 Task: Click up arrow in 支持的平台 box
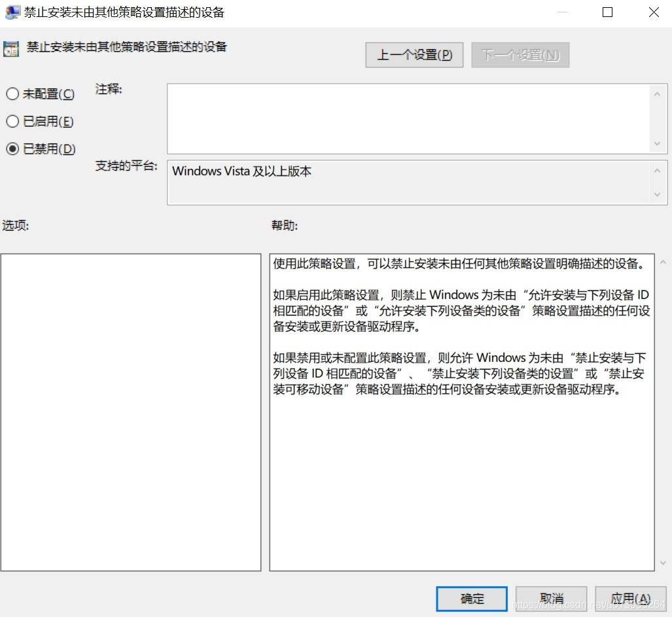(x=657, y=171)
